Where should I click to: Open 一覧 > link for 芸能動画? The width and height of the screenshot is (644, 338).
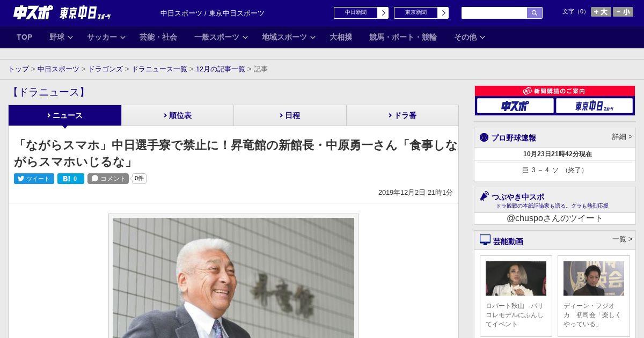[622, 239]
